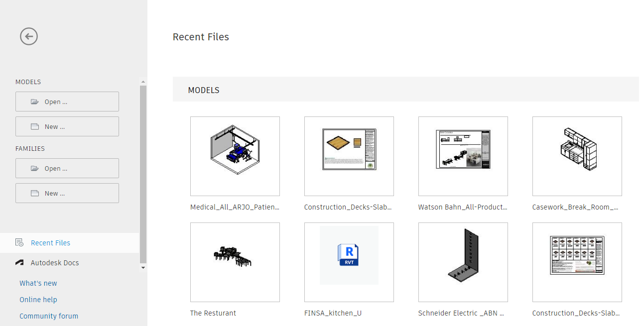Select Autodesk Docs in the sidebar
The image size is (644, 326).
click(x=69, y=263)
